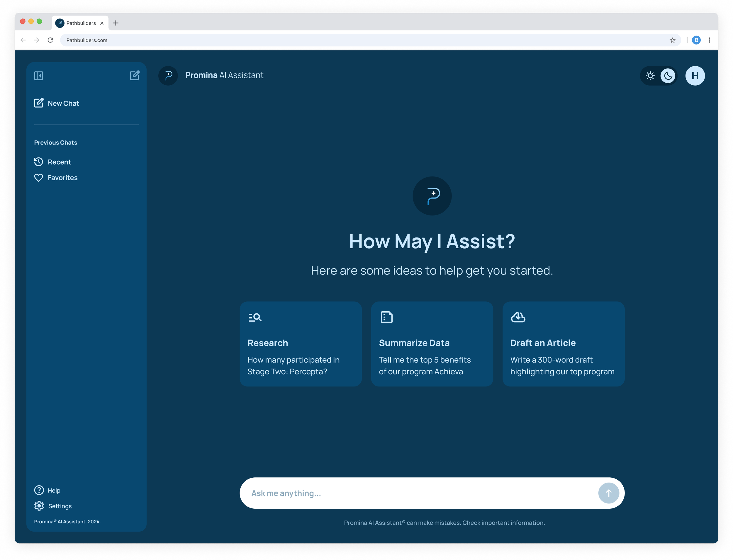Viewport: 733px width, 560px height.
Task: Reload the page in browser
Action: point(50,40)
